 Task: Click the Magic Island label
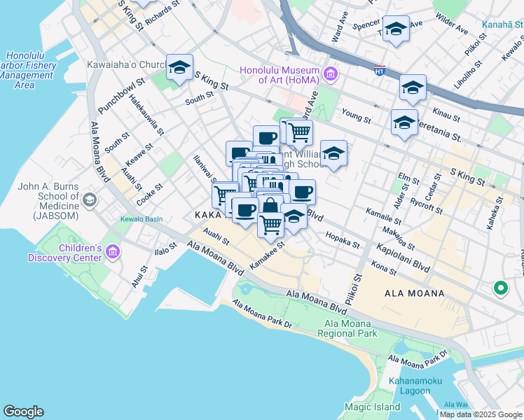click(x=372, y=407)
